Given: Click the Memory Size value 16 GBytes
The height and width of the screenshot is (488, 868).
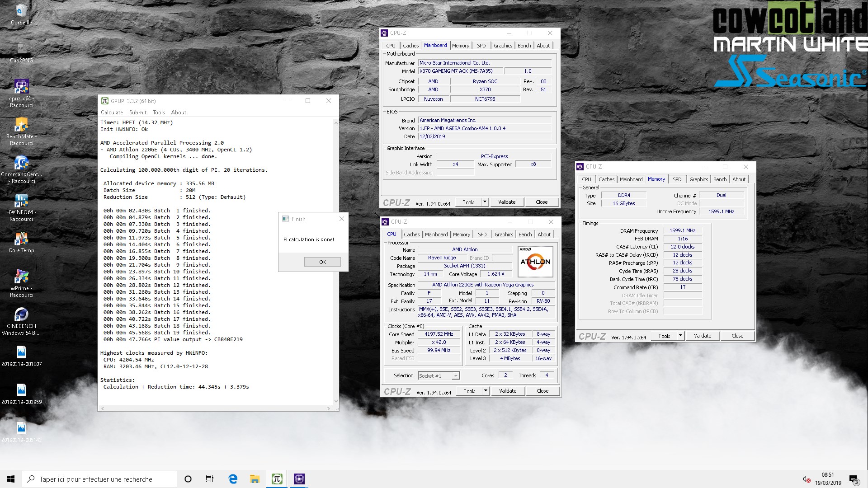Looking at the screenshot, I should point(624,203).
